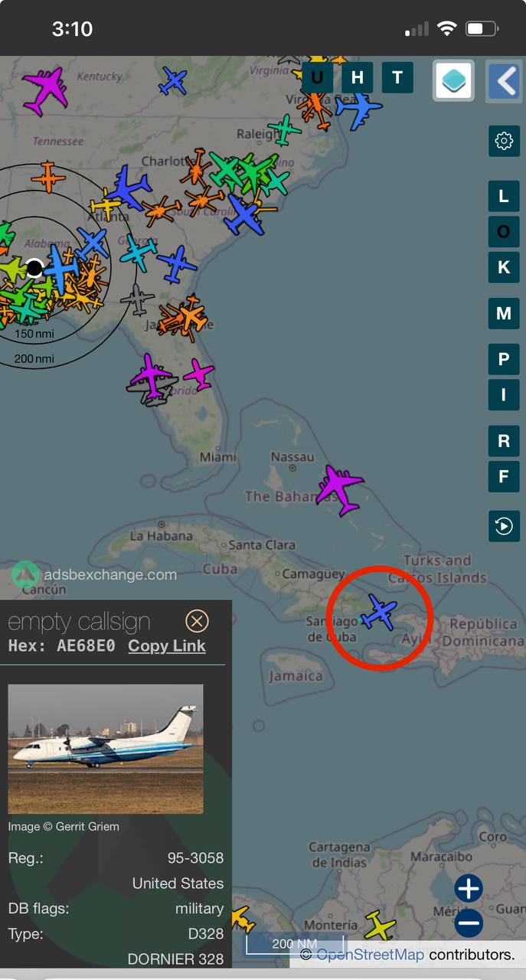Screen dimensions: 526x980
Task: Zoom out with the minus button
Action: tap(469, 923)
